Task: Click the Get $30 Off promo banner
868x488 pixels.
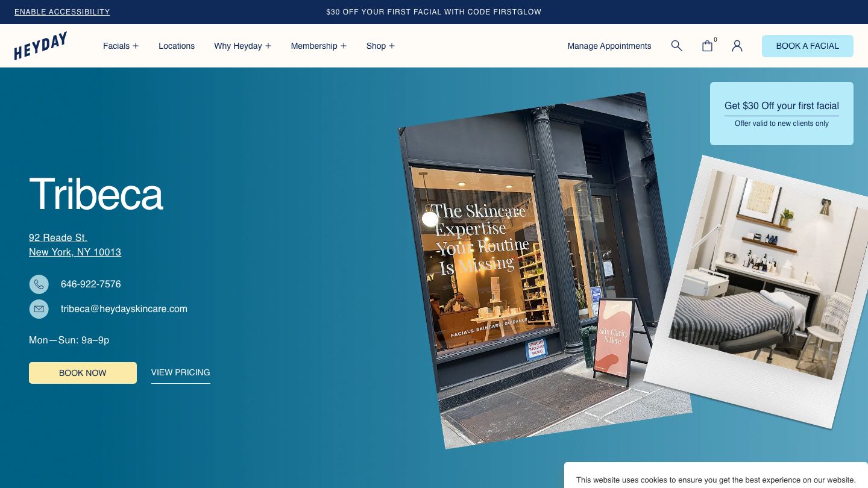Action: pyautogui.click(x=781, y=113)
